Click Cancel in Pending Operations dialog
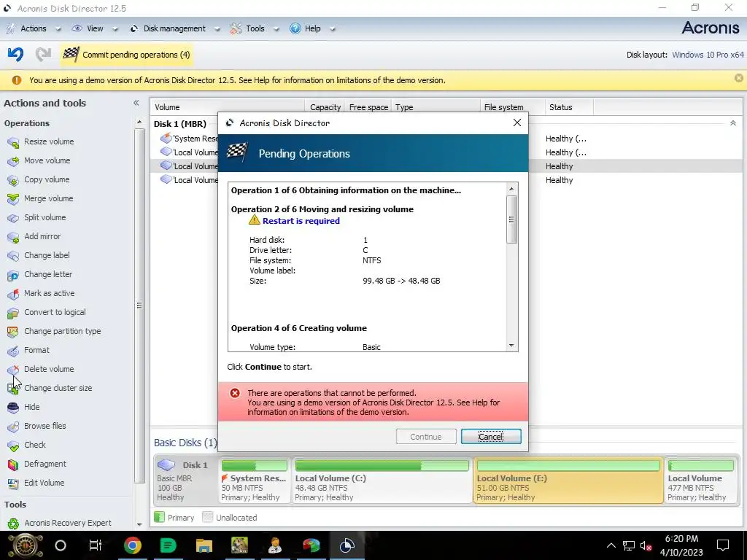The width and height of the screenshot is (747, 560). click(x=491, y=437)
